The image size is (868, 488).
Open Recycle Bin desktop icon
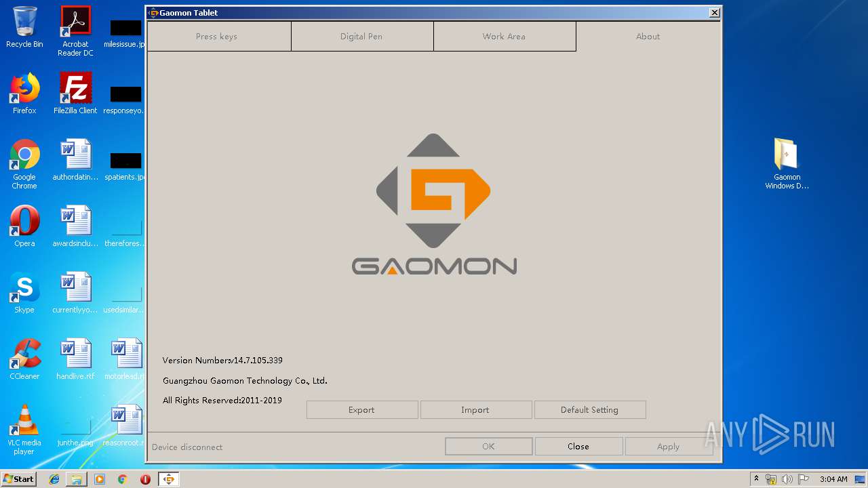24,27
